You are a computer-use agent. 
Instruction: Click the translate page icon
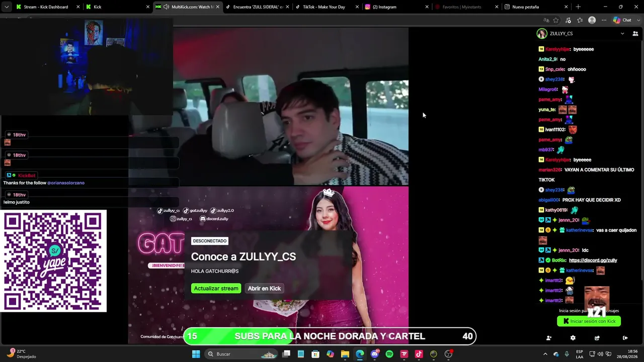[x=546, y=20]
